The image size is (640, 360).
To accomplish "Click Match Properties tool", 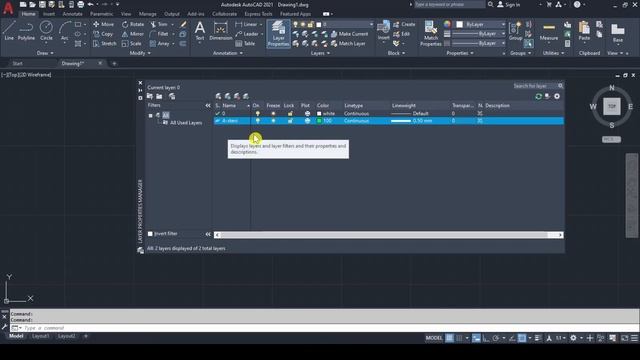I will (431, 33).
